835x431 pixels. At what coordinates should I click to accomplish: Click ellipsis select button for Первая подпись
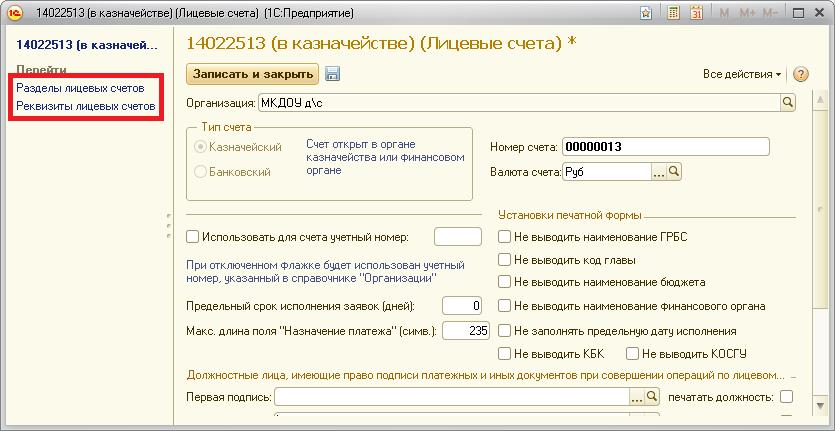[637, 397]
